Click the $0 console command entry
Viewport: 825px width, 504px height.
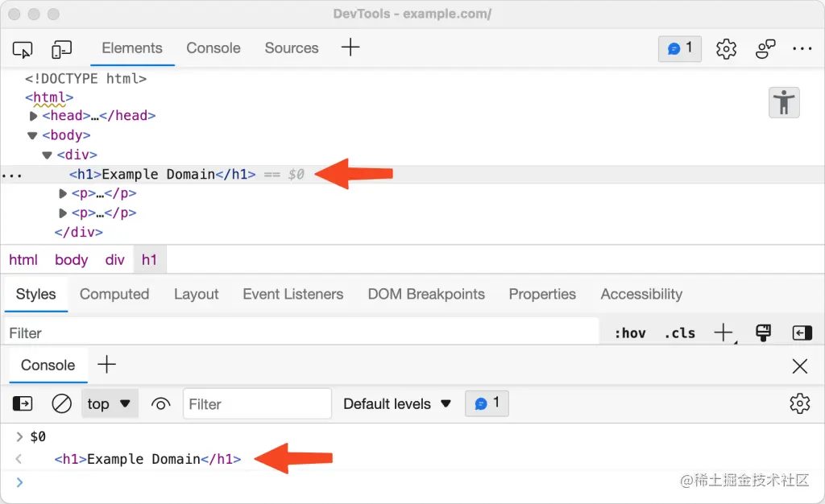point(38,436)
